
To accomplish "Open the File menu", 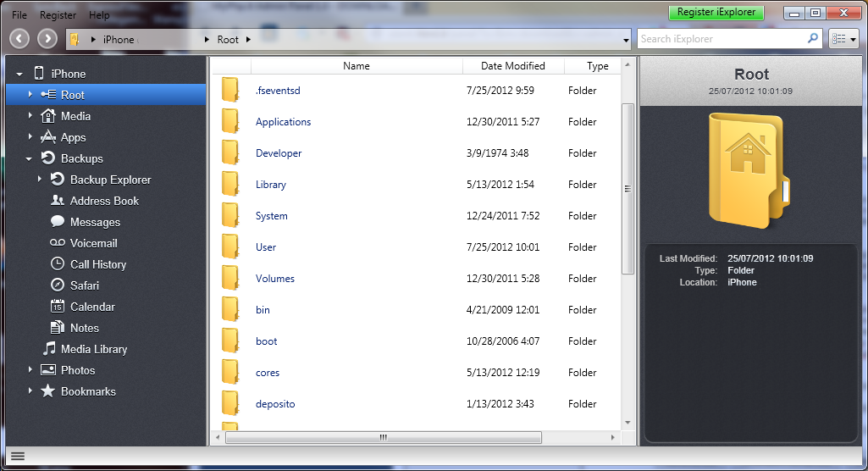I will click(x=19, y=15).
